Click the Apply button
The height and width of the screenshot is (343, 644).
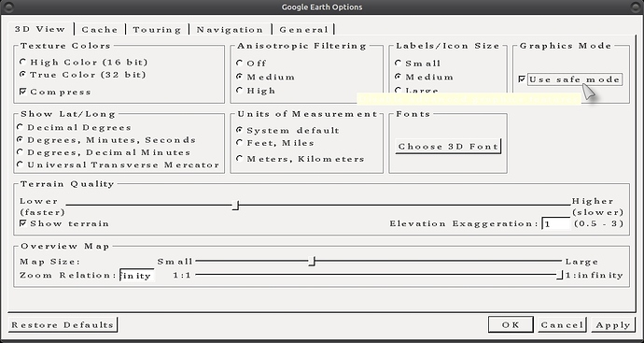click(613, 324)
